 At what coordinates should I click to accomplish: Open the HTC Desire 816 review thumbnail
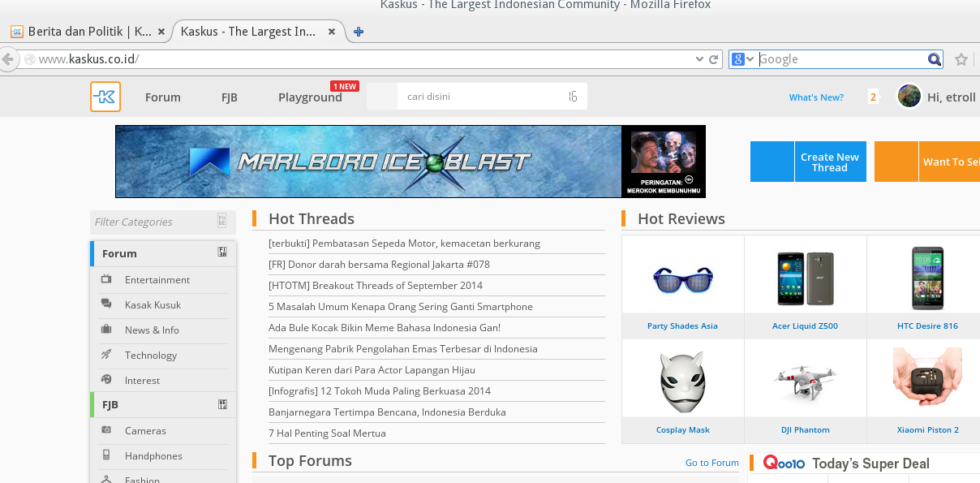point(927,278)
